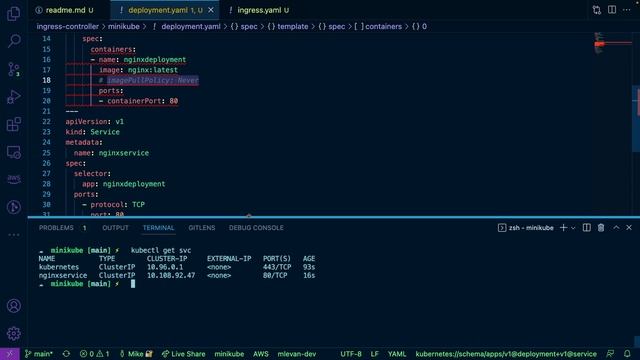Click the minimap in the editor
The image size is (640, 360).
pos(612,43)
